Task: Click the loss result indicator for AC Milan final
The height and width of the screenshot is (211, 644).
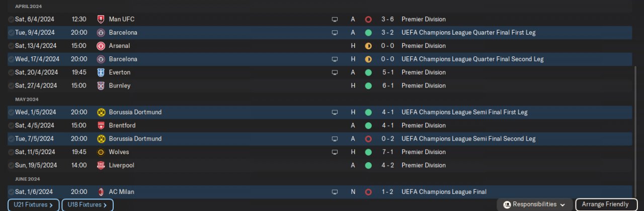Action: coord(368,192)
